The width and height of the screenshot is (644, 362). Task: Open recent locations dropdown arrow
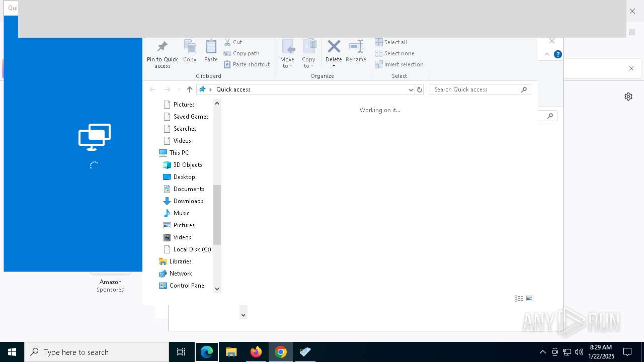pyautogui.click(x=179, y=89)
